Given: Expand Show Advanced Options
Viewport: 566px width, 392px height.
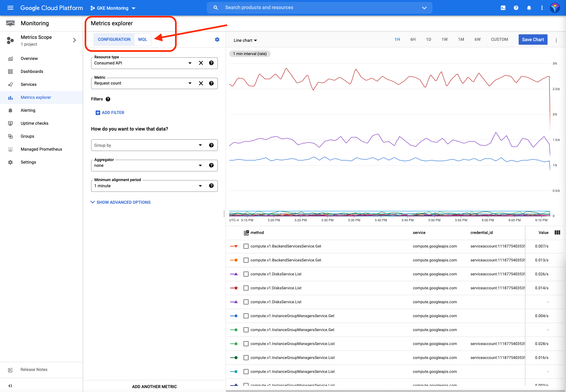Looking at the screenshot, I should (121, 202).
